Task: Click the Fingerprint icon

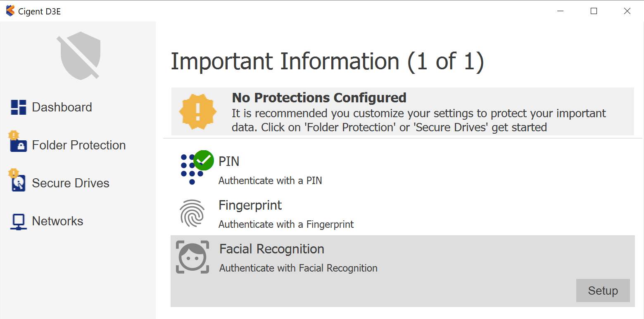Action: tap(192, 213)
